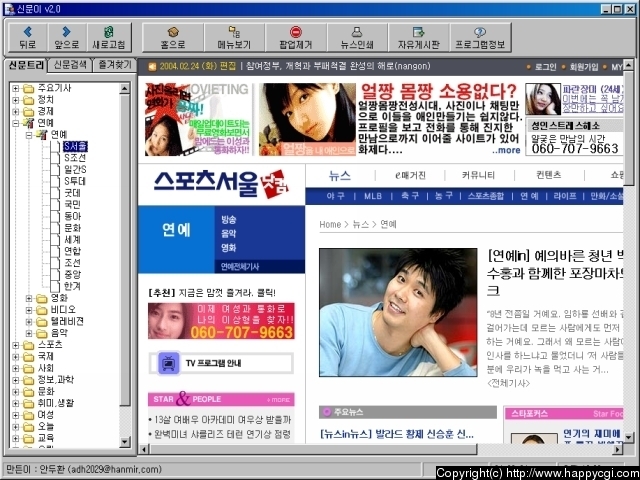Open the 야구 baseball nav link
Viewport: 640px width, 480px height.
(336, 196)
